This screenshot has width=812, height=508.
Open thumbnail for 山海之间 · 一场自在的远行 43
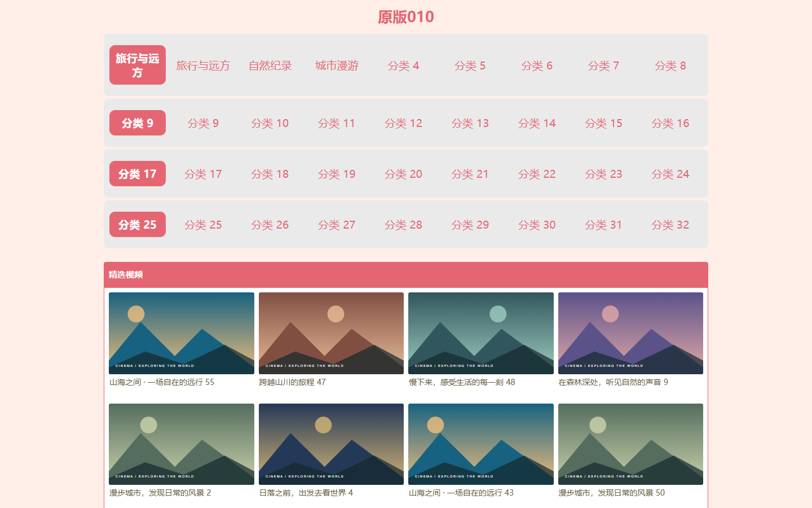pyautogui.click(x=481, y=444)
